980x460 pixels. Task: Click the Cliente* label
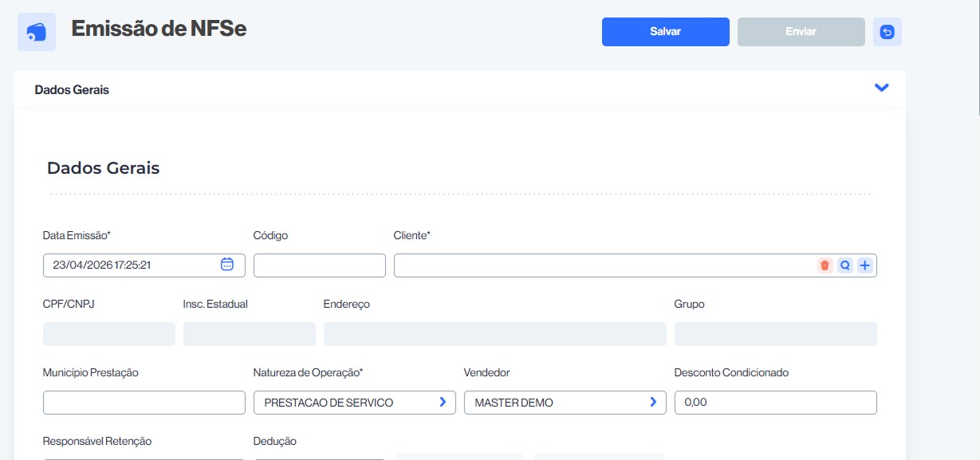pos(412,235)
